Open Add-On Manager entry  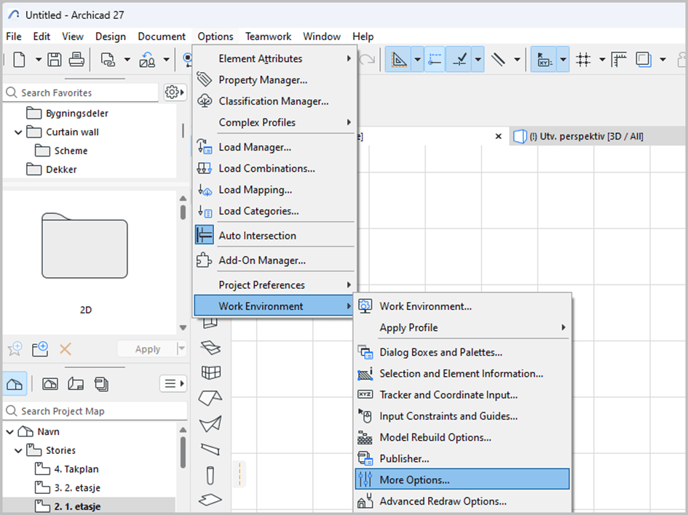pos(275,261)
